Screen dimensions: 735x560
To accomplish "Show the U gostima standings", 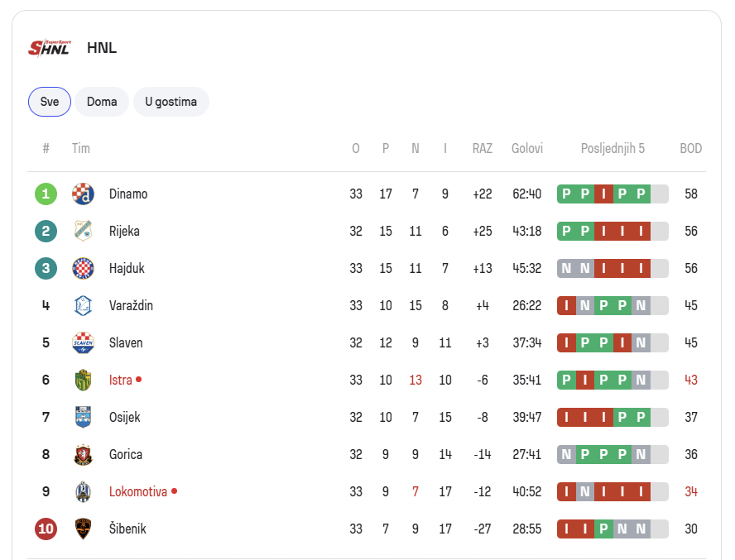I will coord(171,102).
